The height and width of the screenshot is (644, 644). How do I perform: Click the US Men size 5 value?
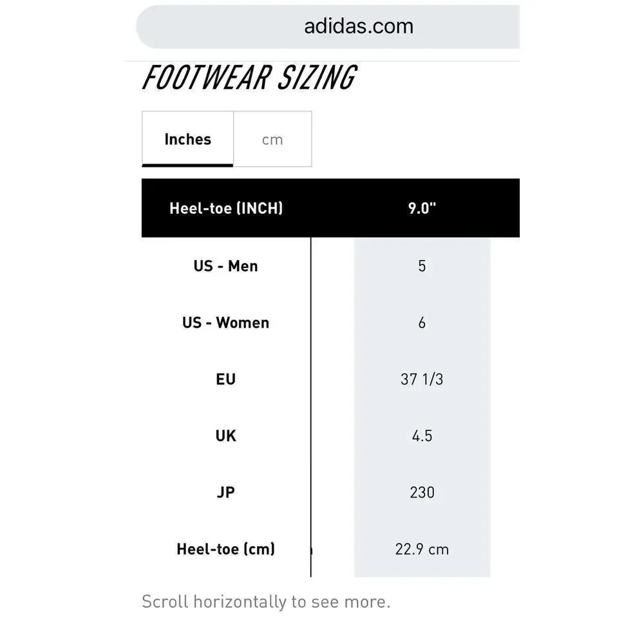pyautogui.click(x=422, y=266)
